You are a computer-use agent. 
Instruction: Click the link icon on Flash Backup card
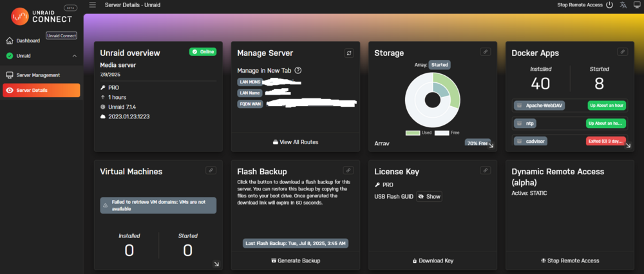pyautogui.click(x=348, y=170)
